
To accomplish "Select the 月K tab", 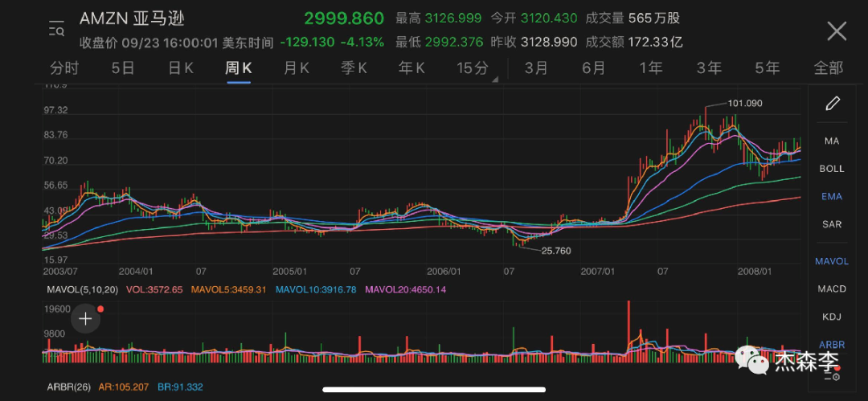I will click(296, 68).
